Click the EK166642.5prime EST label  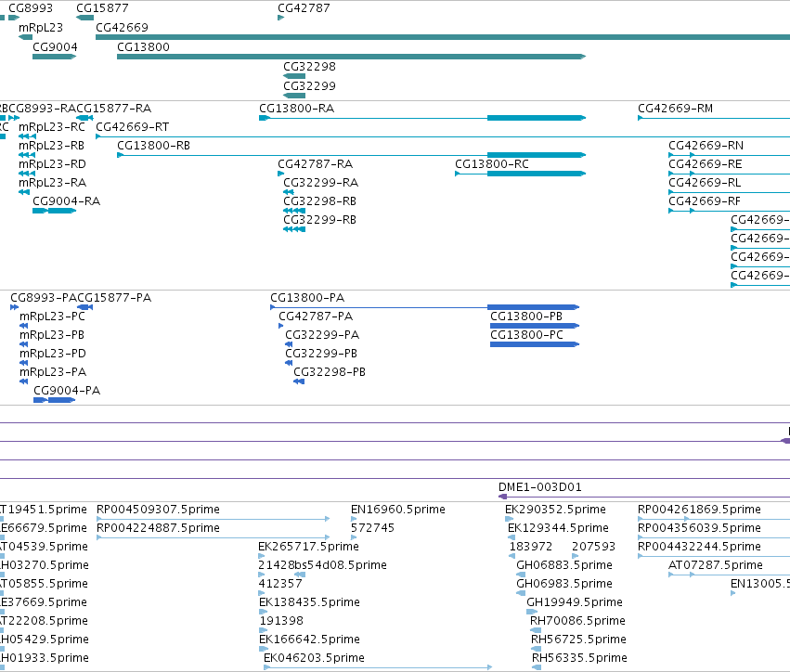click(309, 640)
